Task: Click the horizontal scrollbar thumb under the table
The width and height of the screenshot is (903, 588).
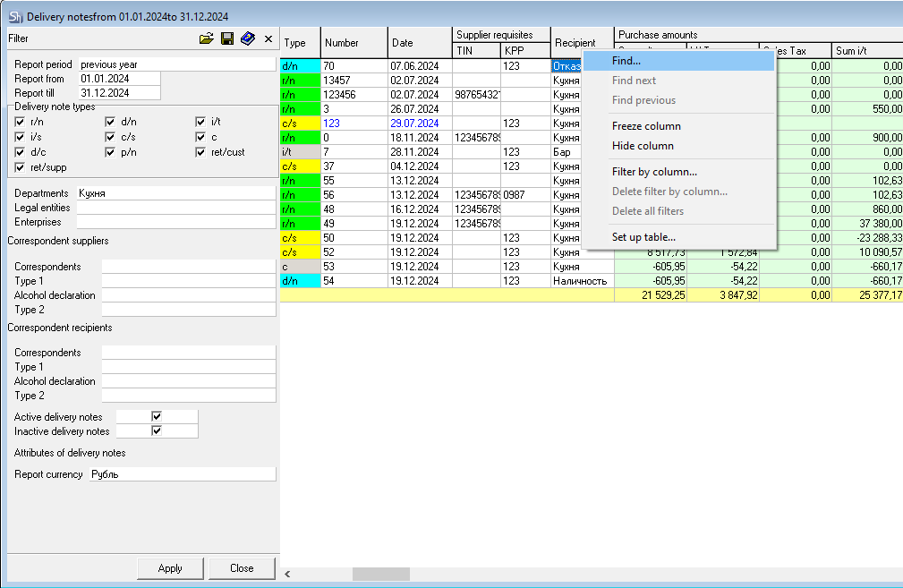Action: pos(380,574)
